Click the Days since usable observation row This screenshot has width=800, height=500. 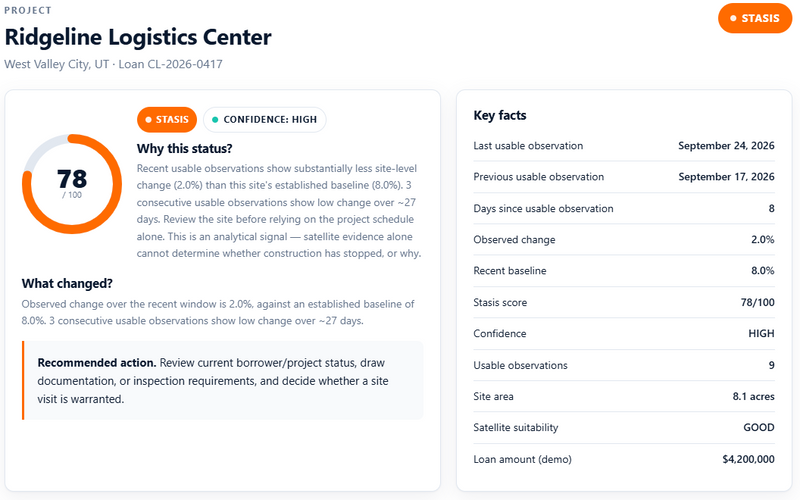pos(623,208)
